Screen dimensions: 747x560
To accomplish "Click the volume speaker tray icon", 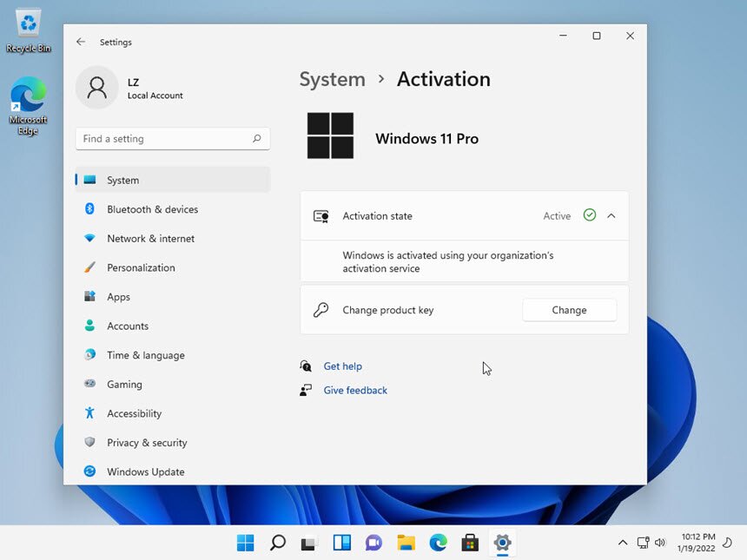I will 660,543.
